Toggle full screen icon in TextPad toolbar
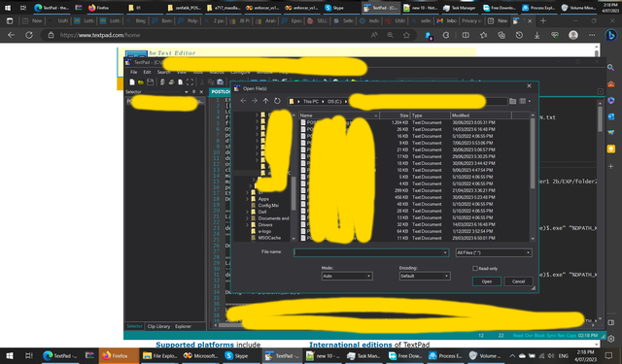 (x=190, y=82)
